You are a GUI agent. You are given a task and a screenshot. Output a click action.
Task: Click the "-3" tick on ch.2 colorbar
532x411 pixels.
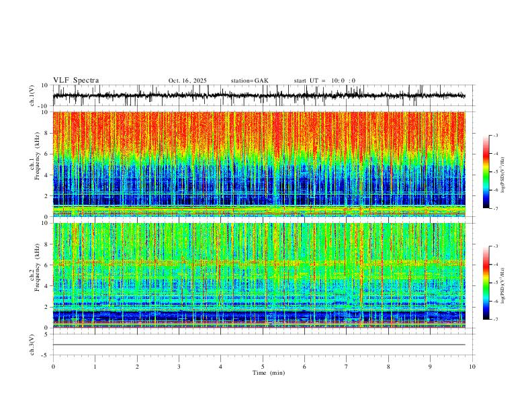click(x=495, y=246)
